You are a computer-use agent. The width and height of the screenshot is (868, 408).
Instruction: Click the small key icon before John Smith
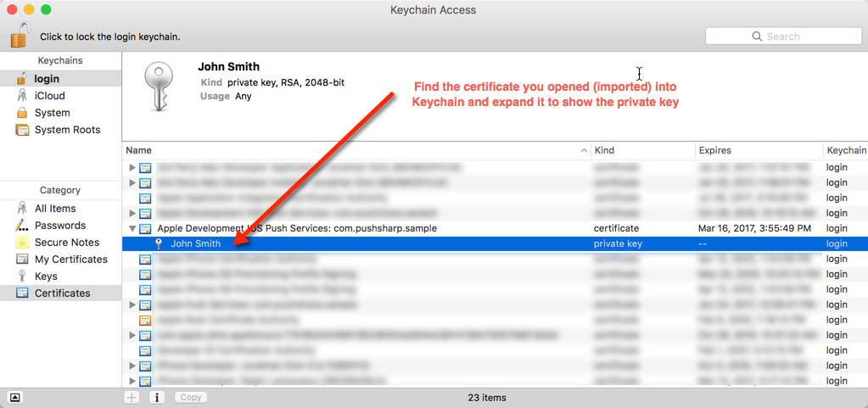(x=159, y=243)
